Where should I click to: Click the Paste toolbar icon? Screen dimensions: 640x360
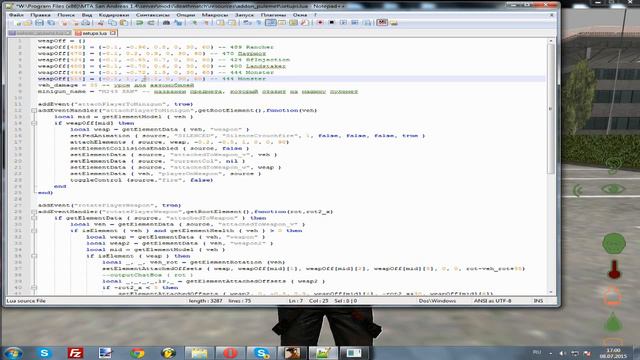pos(124,23)
